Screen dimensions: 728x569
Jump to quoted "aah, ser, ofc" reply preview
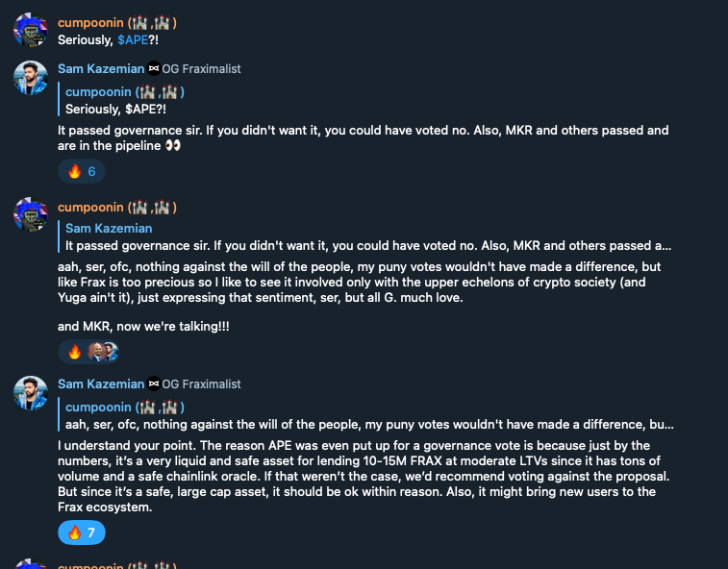pyautogui.click(x=365, y=415)
